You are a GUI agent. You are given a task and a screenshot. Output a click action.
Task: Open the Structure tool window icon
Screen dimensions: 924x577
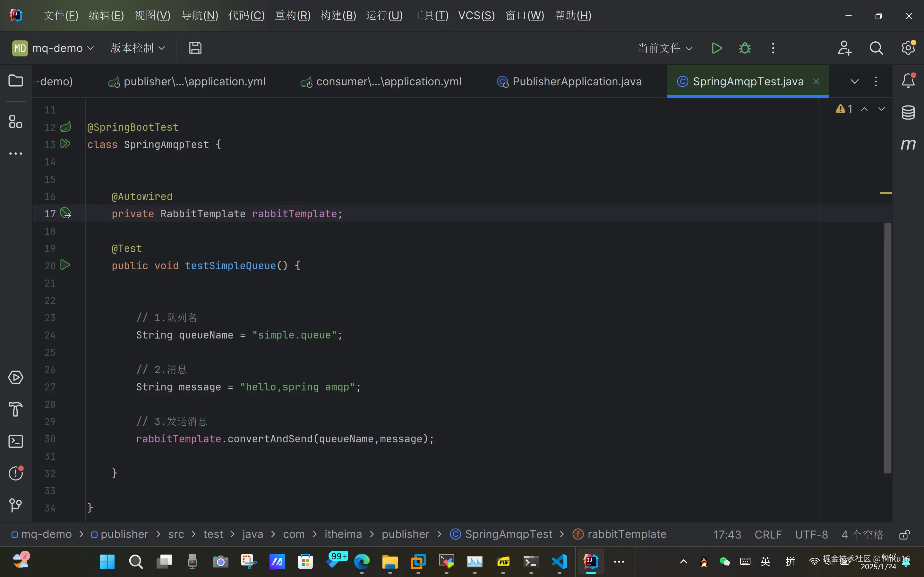tap(16, 122)
